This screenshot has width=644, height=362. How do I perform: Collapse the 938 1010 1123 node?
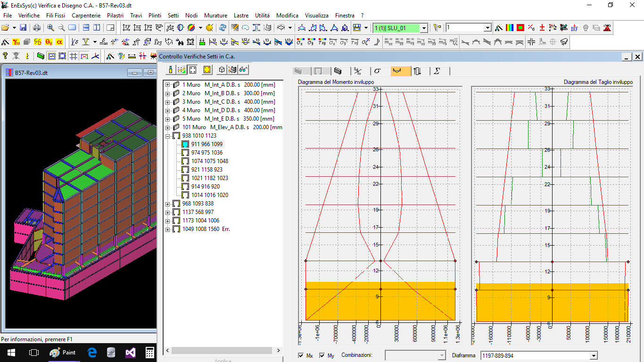pyautogui.click(x=167, y=136)
